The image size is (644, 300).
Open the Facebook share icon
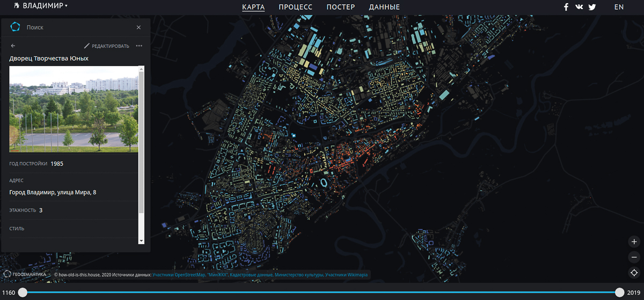pos(566,7)
